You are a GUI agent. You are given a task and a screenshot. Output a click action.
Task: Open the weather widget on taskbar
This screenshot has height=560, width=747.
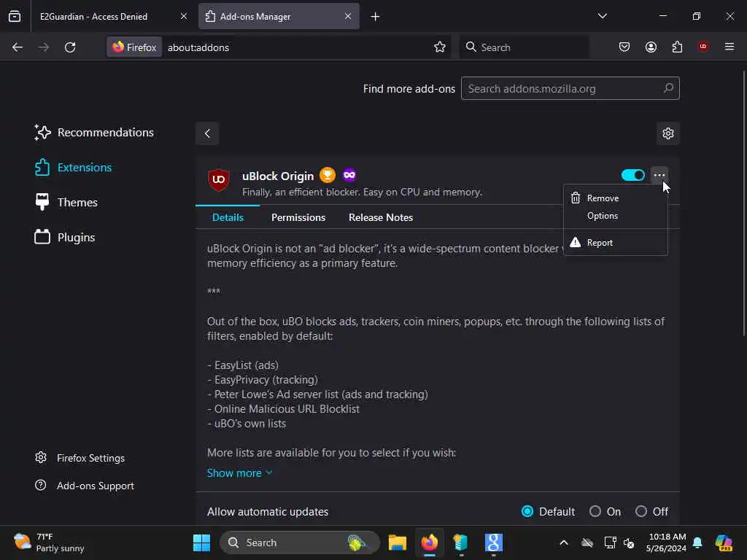[x=49, y=542]
